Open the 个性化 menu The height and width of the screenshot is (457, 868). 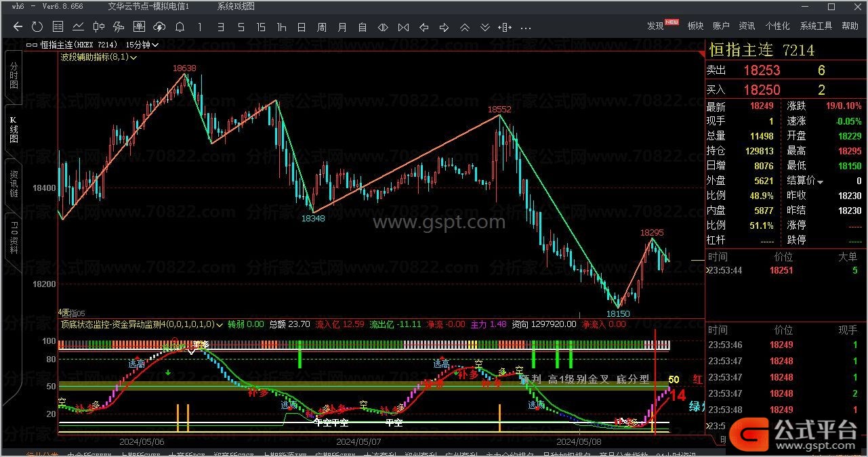[777, 26]
